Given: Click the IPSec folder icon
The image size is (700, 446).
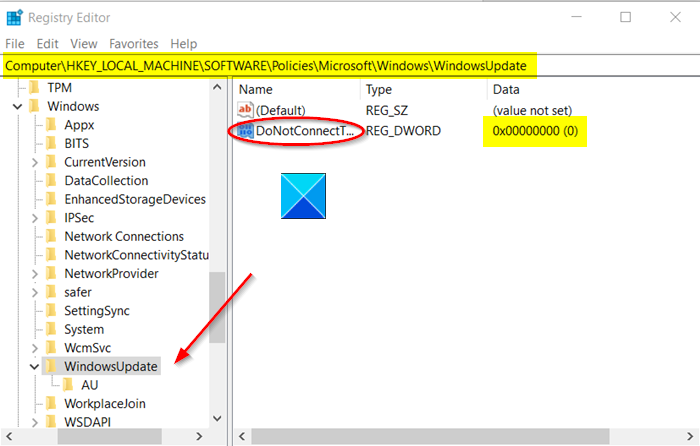Looking at the screenshot, I should tap(51, 217).
